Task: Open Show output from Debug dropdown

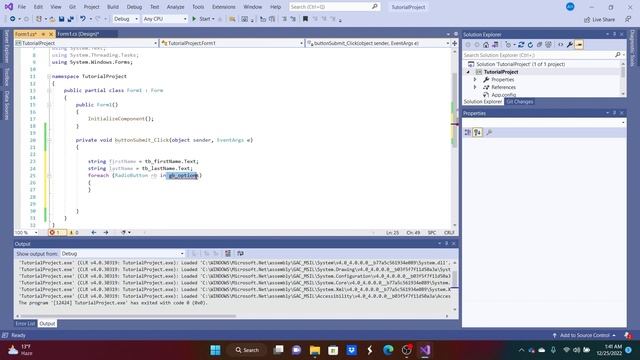Action: tap(122, 253)
